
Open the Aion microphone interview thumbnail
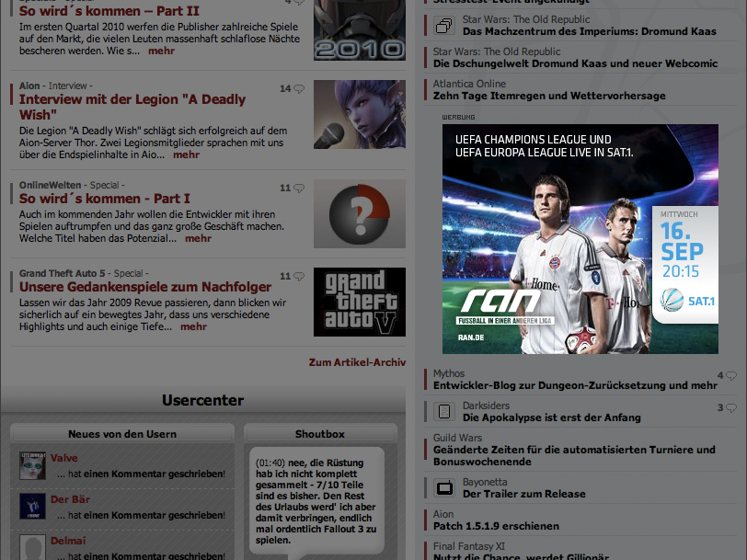360,114
